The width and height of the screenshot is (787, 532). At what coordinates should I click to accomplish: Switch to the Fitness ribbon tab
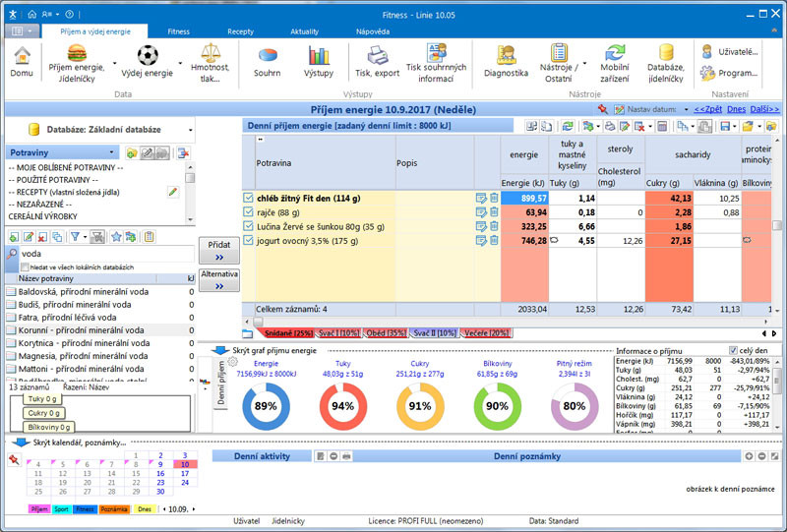coord(179,31)
